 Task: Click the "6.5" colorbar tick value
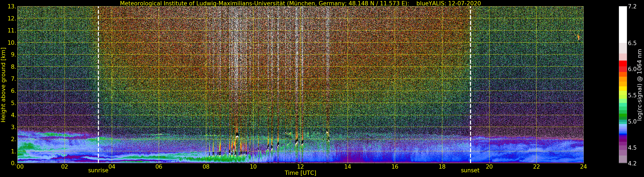click(632, 43)
